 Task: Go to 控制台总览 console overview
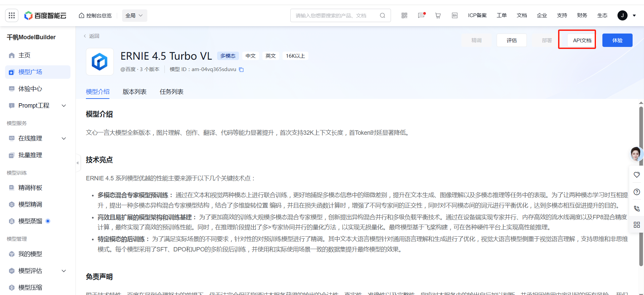pyautogui.click(x=95, y=15)
